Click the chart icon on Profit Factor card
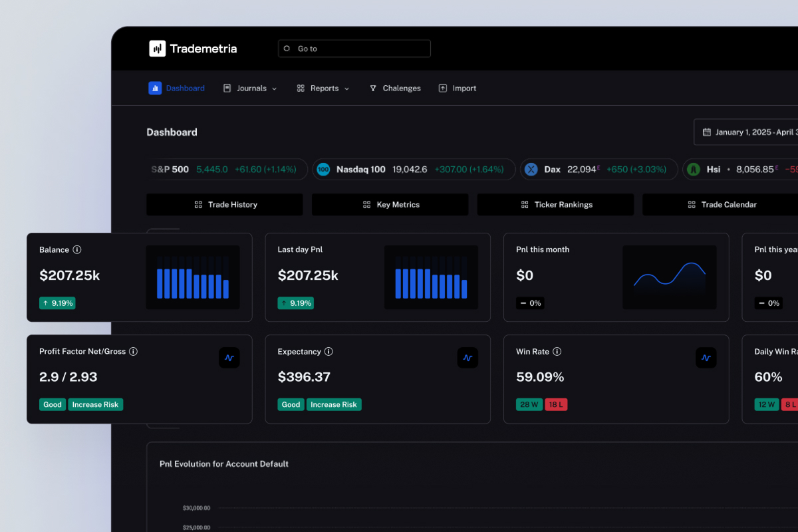The image size is (798, 532). click(x=229, y=358)
